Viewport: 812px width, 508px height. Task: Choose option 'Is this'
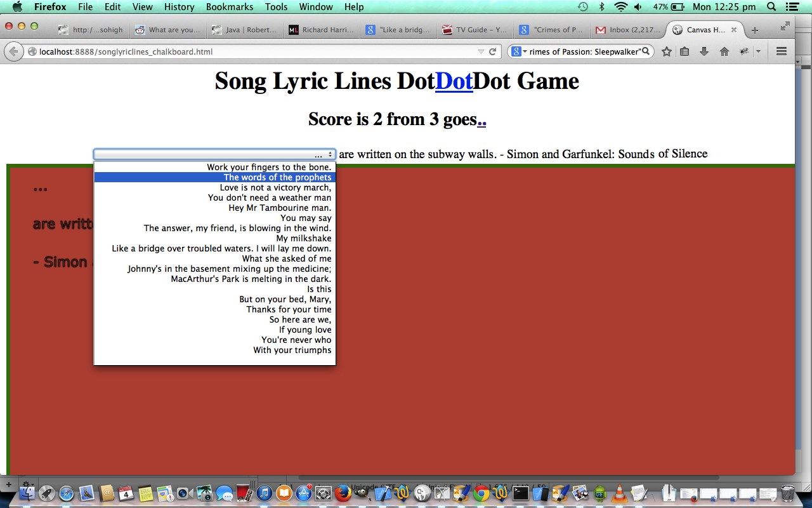point(214,289)
